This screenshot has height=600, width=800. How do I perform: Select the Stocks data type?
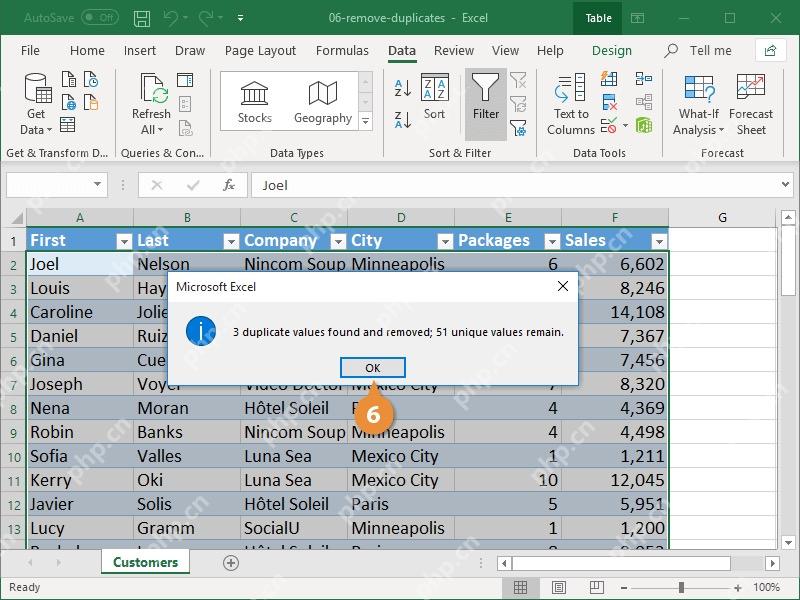(x=254, y=102)
